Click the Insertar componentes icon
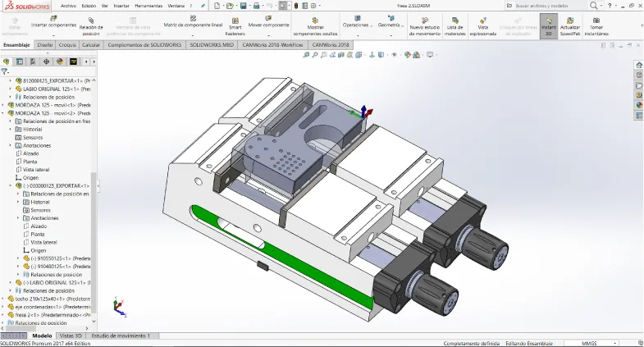This screenshot has width=644, height=347. coord(53,20)
